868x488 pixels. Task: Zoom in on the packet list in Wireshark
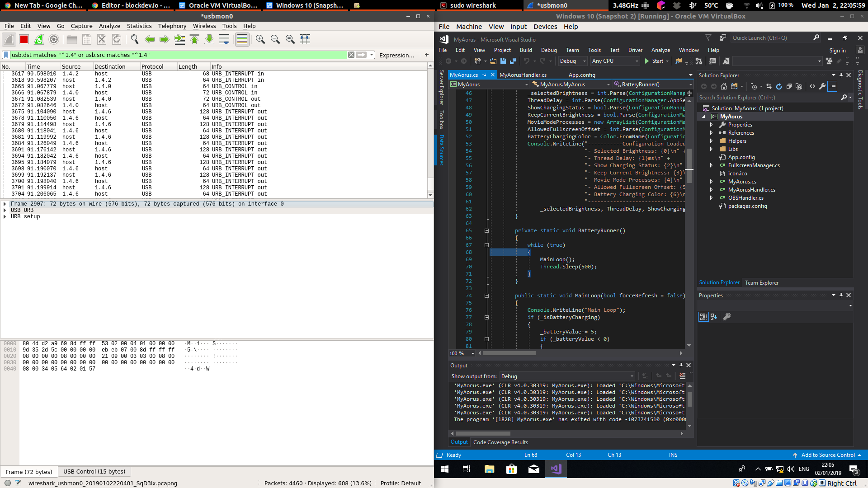coord(260,39)
